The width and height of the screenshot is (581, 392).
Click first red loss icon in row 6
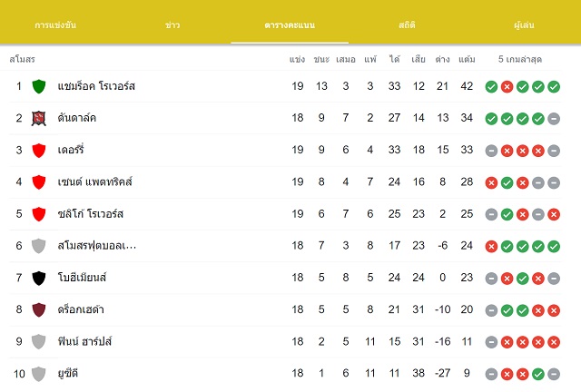click(491, 247)
